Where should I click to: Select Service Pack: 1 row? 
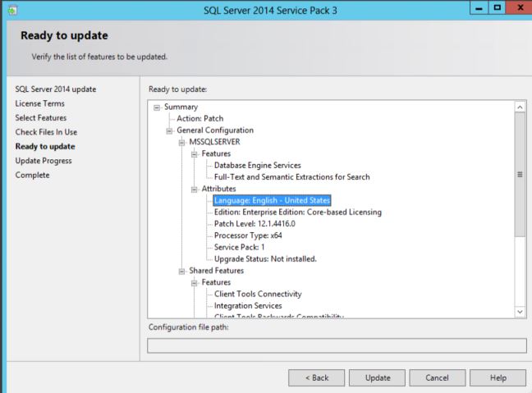click(239, 247)
